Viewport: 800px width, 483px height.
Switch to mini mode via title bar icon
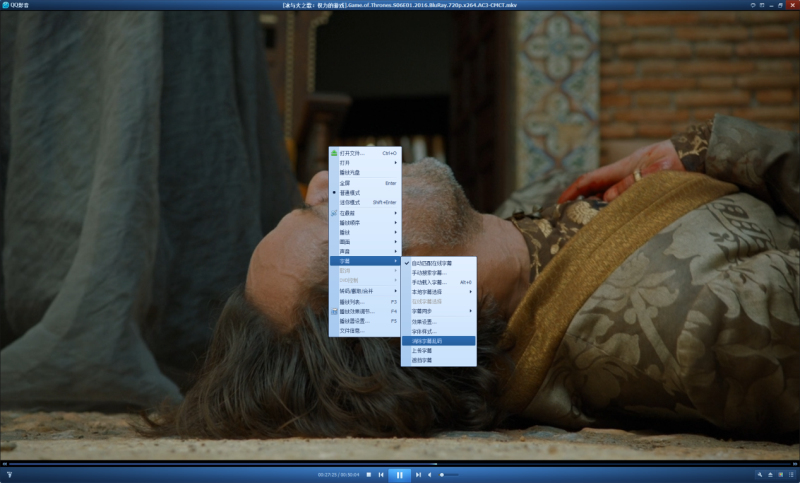coord(762,5)
